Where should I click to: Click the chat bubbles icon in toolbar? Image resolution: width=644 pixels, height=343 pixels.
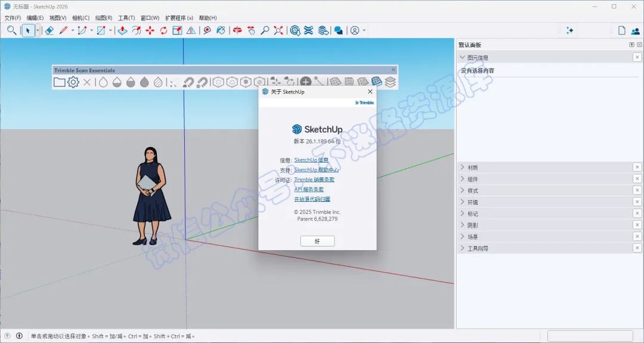339,30
